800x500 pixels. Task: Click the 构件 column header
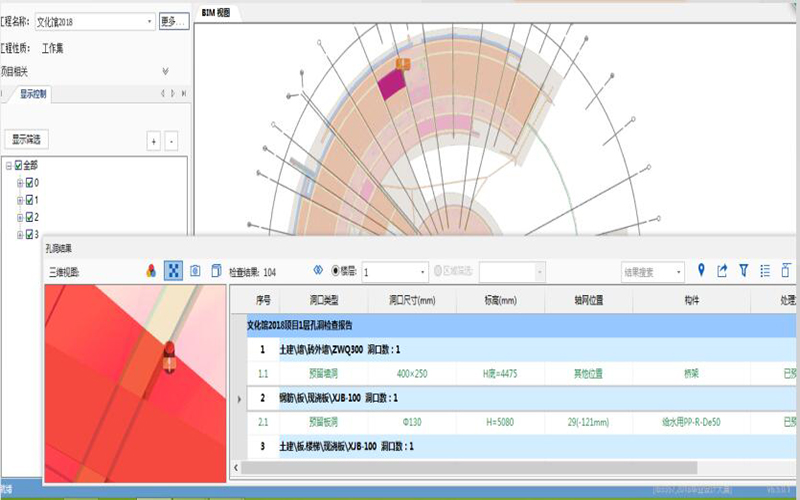(x=692, y=301)
